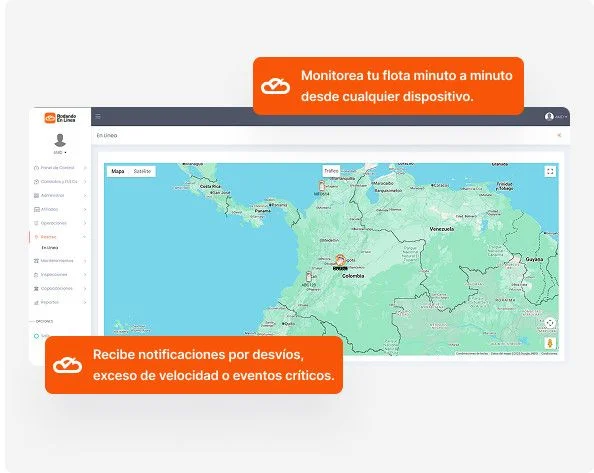Viewport: 594px width, 473px height.
Task: Switch map to Mapa view
Action: [118, 171]
